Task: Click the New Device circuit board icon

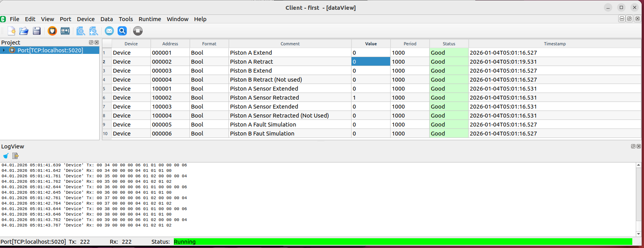Action: (x=65, y=31)
